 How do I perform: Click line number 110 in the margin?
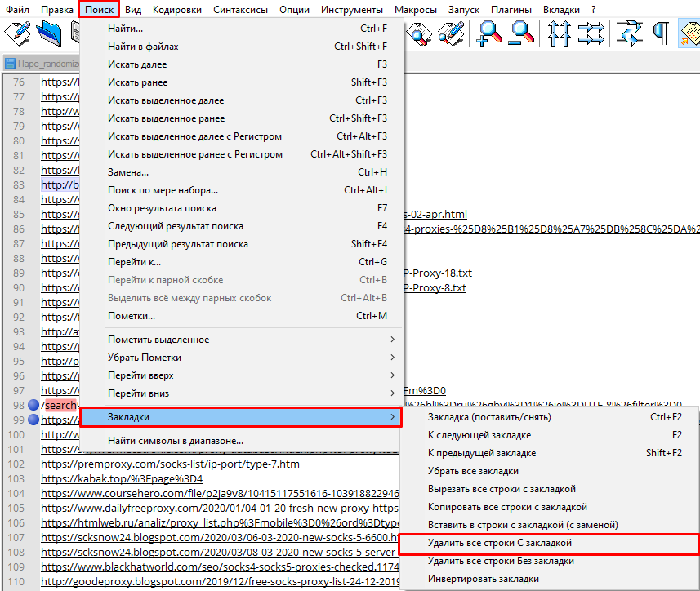point(16,581)
